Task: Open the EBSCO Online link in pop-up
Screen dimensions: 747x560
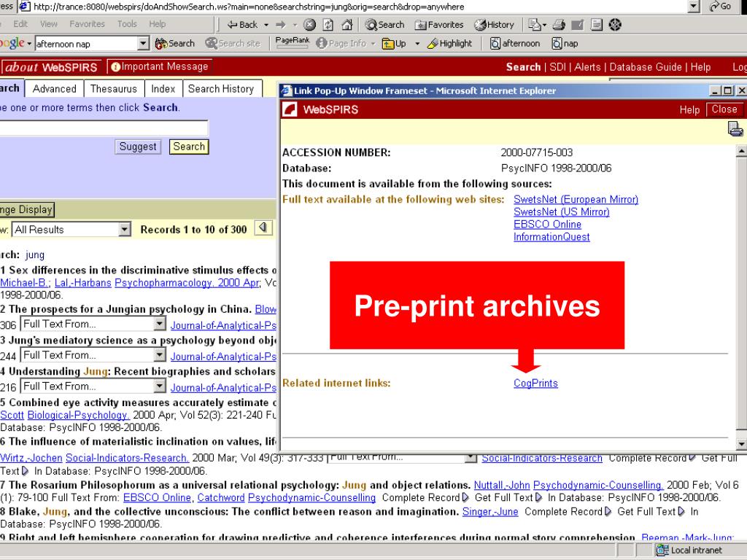Action: pyautogui.click(x=547, y=225)
